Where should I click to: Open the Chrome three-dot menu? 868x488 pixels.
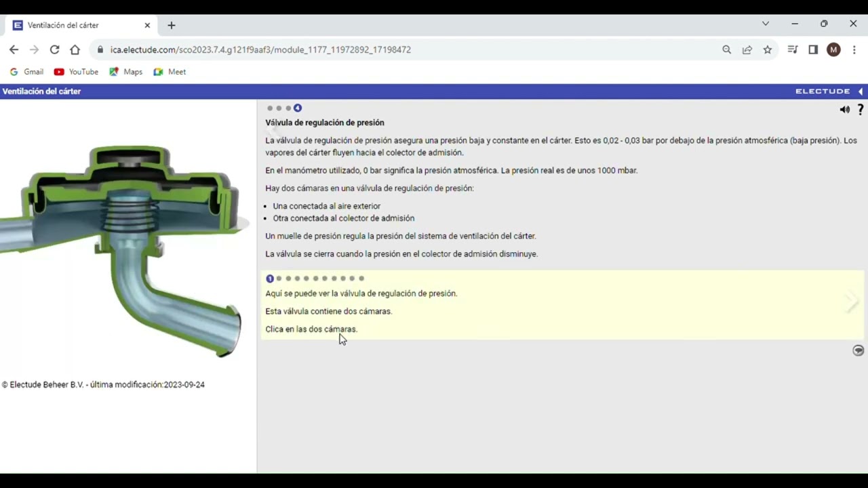(x=854, y=49)
